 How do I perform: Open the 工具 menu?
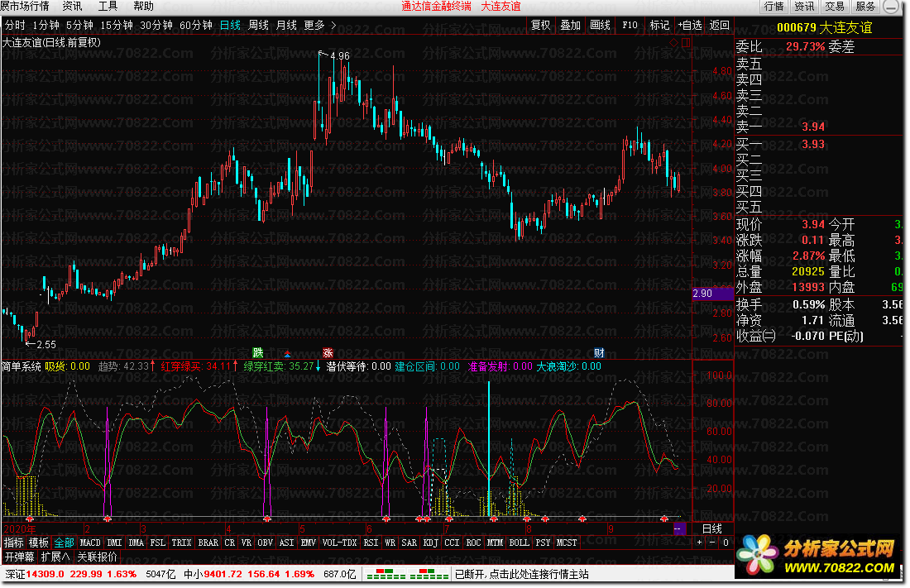click(108, 7)
